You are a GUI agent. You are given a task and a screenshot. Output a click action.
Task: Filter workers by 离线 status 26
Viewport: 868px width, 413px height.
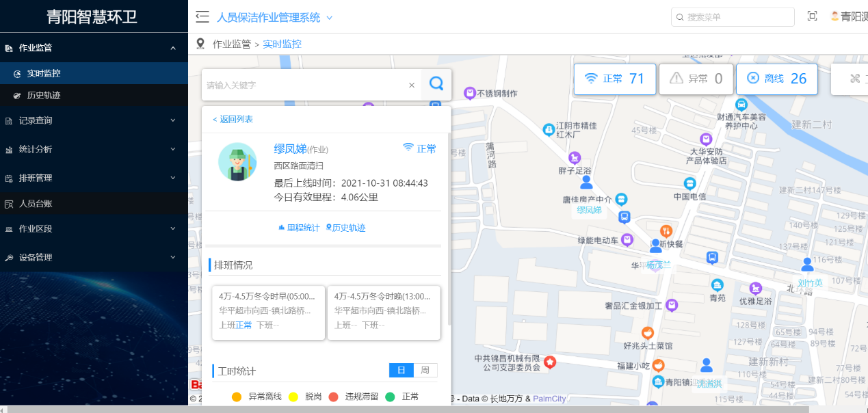[x=776, y=79]
